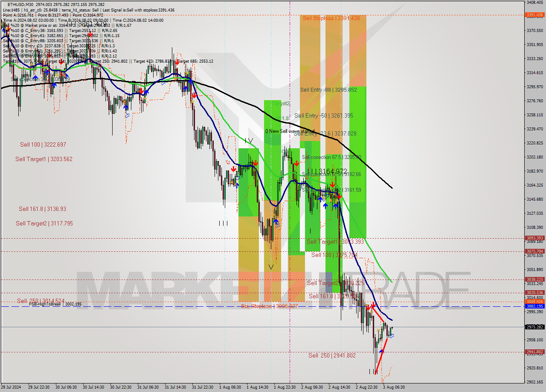Click the '29 Jul 2024' time axis label

tap(10, 387)
